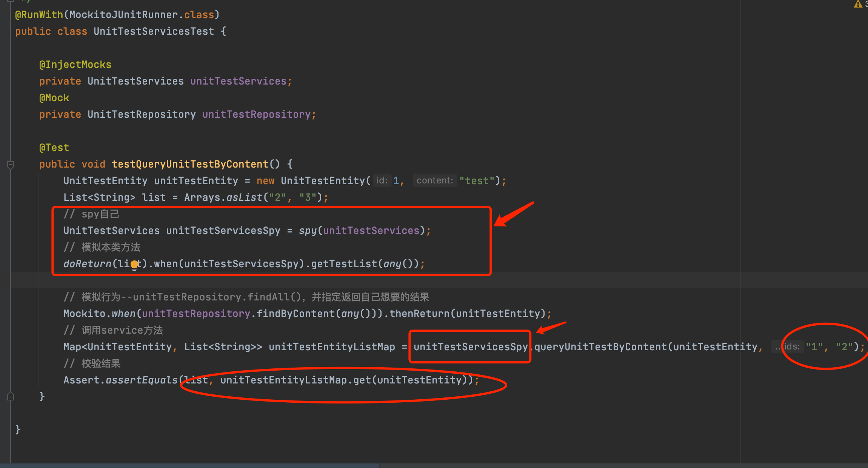Click the "id:" parameter inlay hint
The height and width of the screenshot is (468, 868).
(382, 181)
